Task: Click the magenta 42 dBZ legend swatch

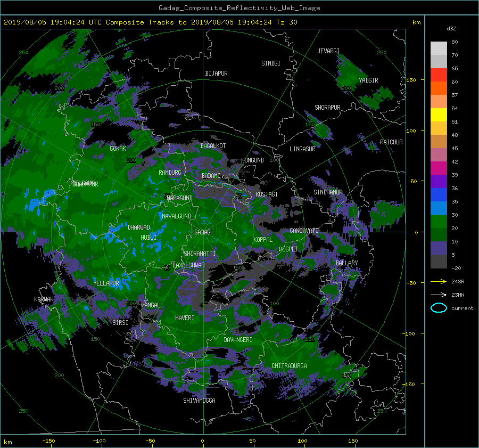Action: [x=439, y=168]
